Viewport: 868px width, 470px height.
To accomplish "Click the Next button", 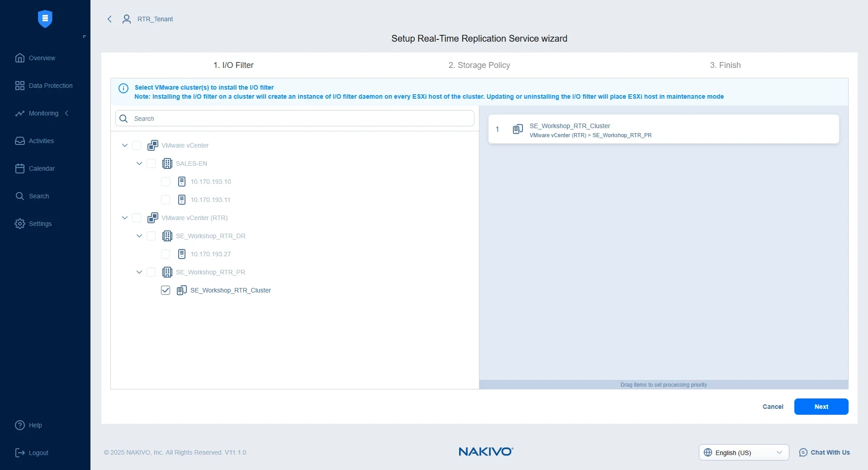I will [x=821, y=407].
